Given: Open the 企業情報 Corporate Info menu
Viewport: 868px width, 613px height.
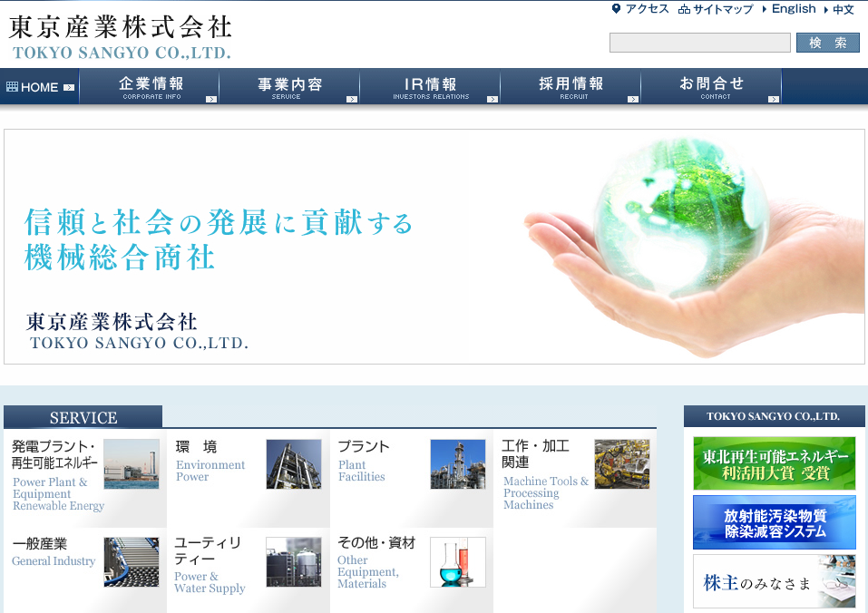Looking at the screenshot, I should (150, 86).
